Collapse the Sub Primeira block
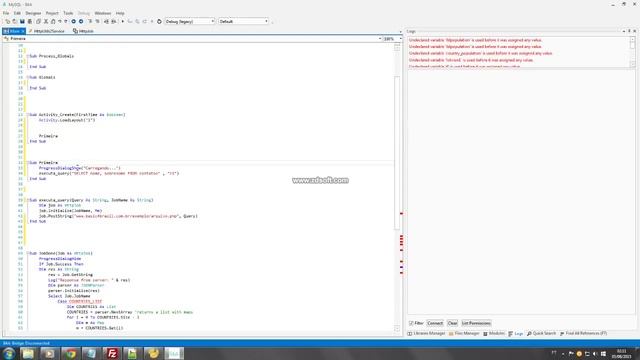Image resolution: width=640 pixels, height=360 pixels. tap(28, 162)
